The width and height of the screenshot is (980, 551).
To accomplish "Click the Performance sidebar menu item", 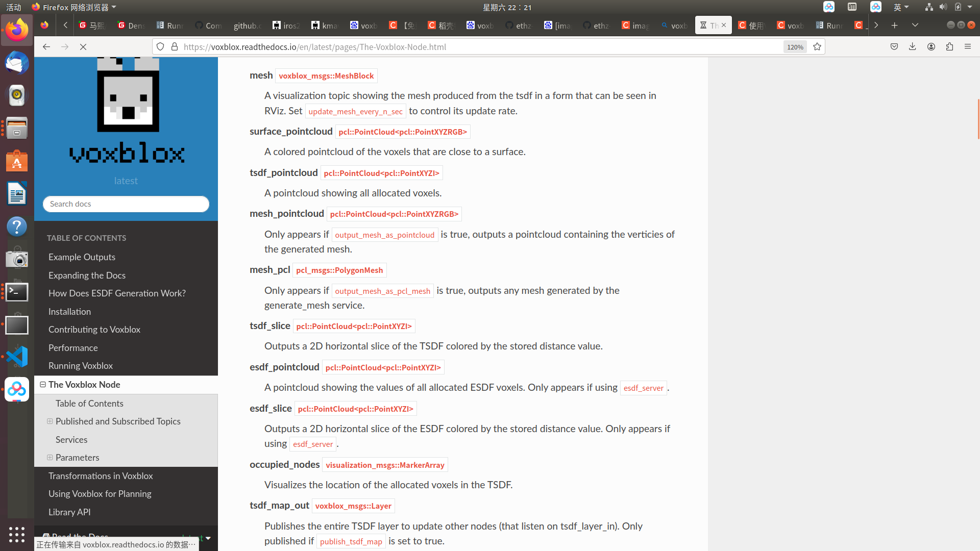I will coord(72,347).
